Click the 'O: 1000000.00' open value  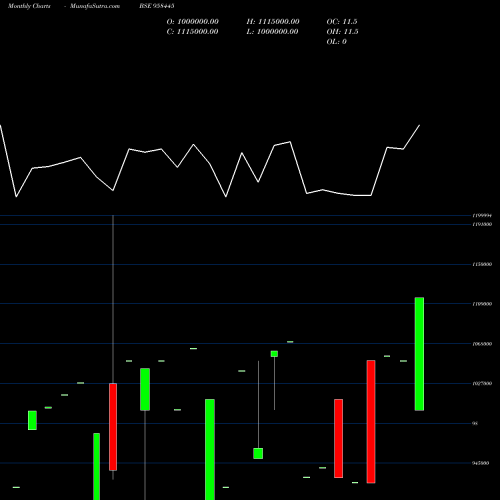click(193, 22)
